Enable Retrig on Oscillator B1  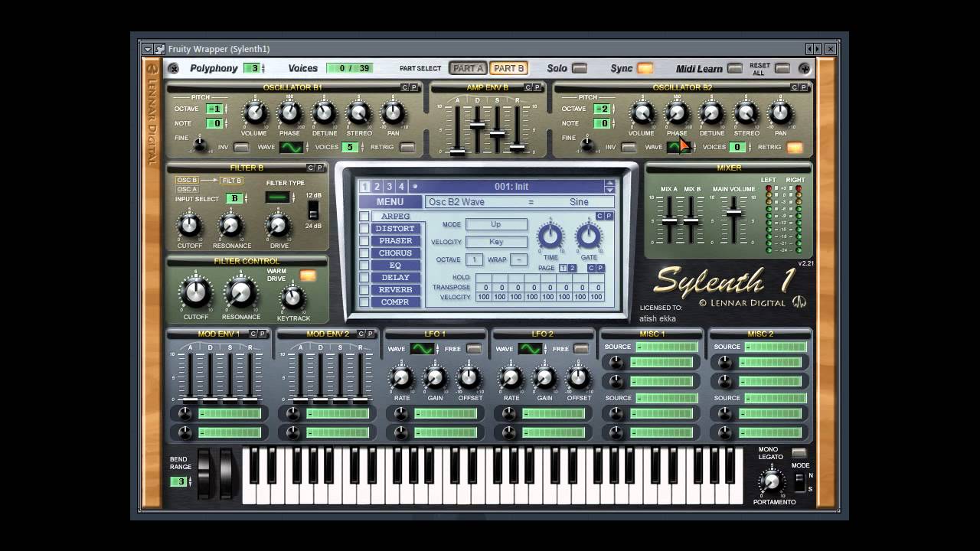[407, 147]
